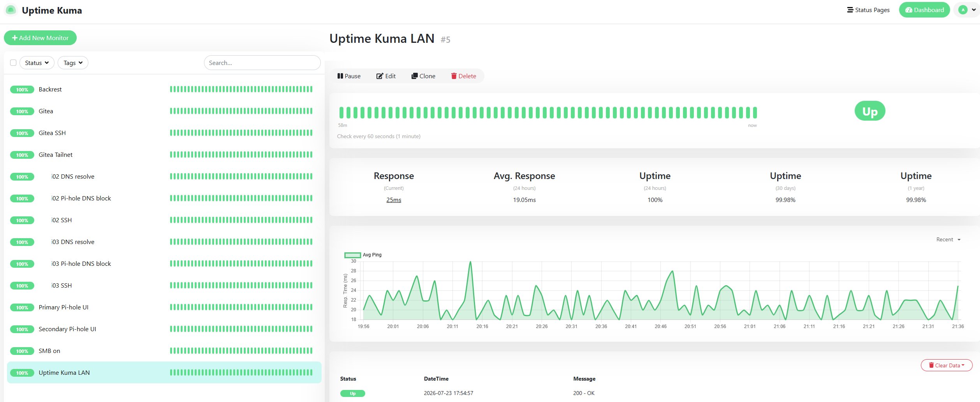Tick the select-all monitors checkbox

[13, 63]
